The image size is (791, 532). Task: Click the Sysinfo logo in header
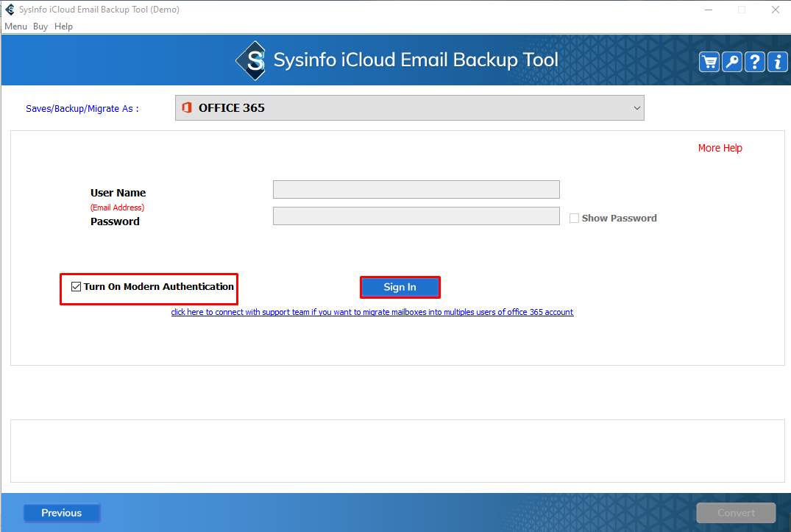251,60
